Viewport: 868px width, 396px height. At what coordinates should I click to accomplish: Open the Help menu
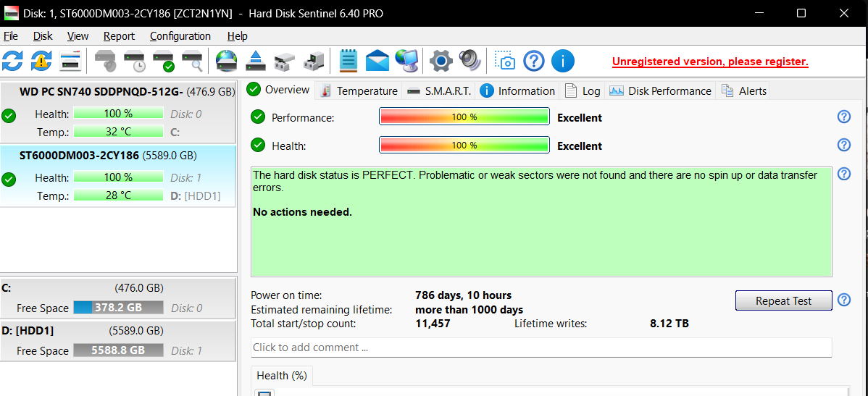[238, 36]
